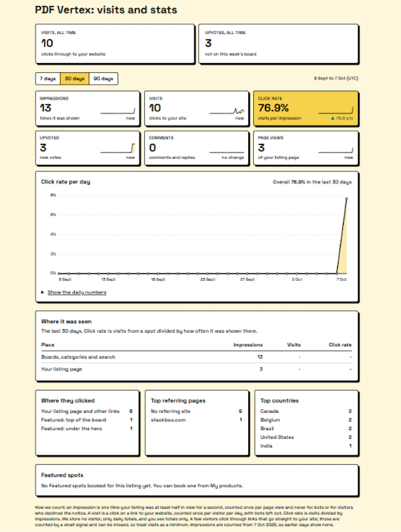Open the highlighted Click rate card
The height and width of the screenshot is (532, 401).
[306, 108]
